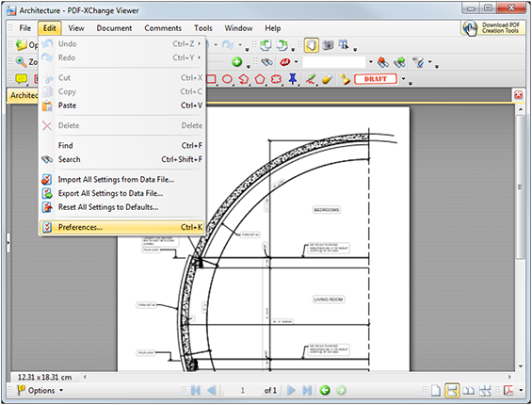532x405 pixels.
Task: Click the page number field
Action: coord(242,391)
